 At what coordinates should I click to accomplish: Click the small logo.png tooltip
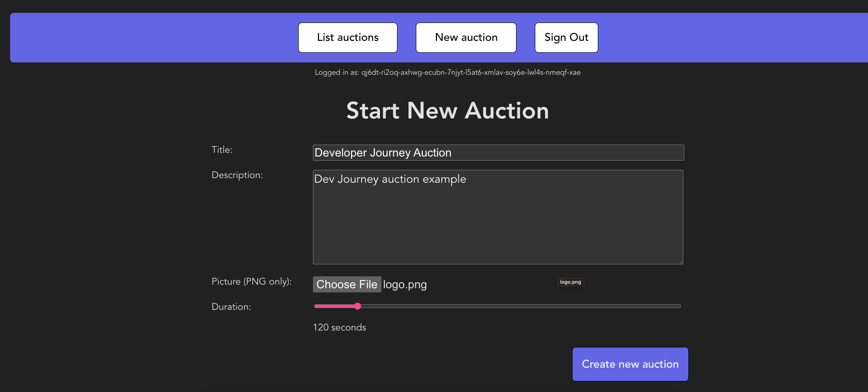click(x=570, y=282)
